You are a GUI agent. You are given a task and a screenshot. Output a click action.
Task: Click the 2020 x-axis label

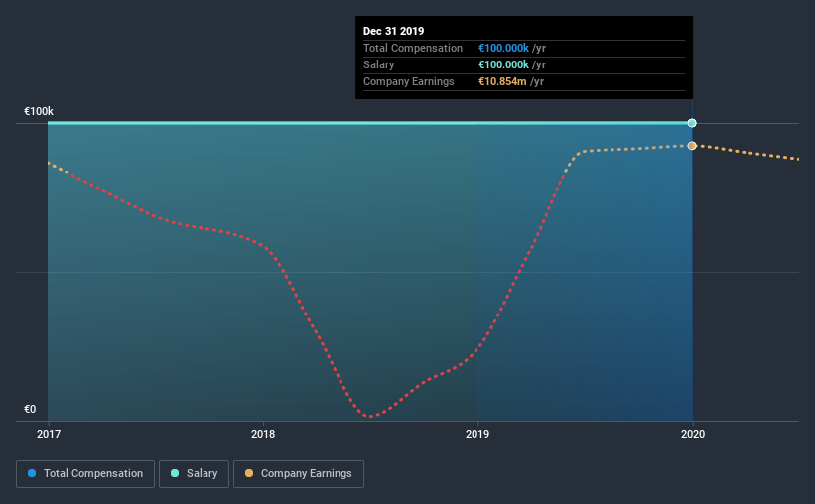(x=693, y=434)
